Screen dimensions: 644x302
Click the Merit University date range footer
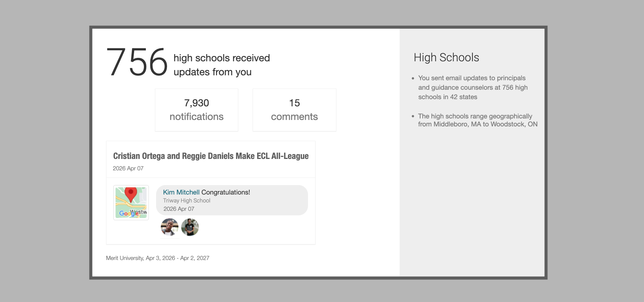[158, 258]
